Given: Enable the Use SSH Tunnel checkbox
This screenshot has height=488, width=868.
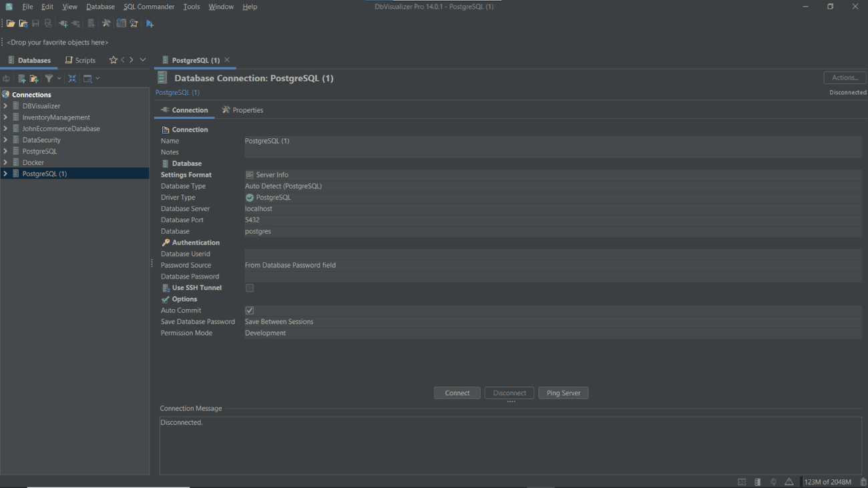Looking at the screenshot, I should point(249,288).
